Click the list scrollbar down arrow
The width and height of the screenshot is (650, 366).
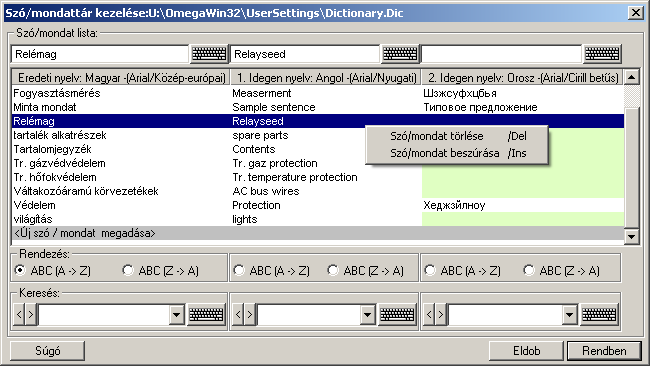coord(632,237)
